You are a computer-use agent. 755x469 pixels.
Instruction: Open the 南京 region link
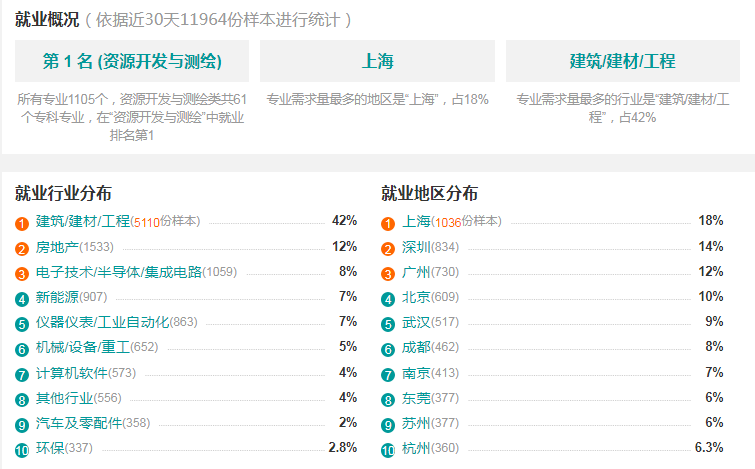[x=416, y=373]
